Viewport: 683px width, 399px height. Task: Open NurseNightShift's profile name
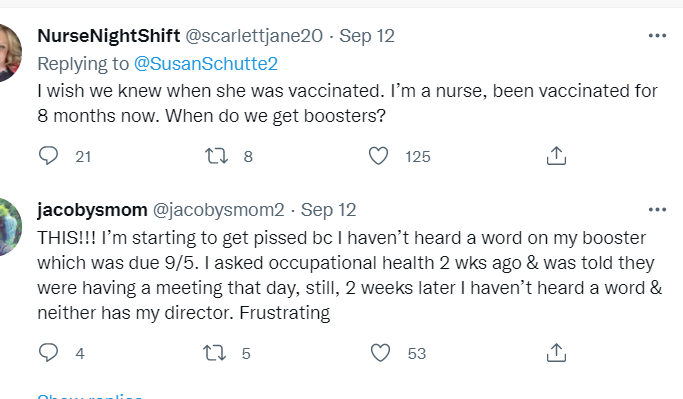tap(108, 36)
